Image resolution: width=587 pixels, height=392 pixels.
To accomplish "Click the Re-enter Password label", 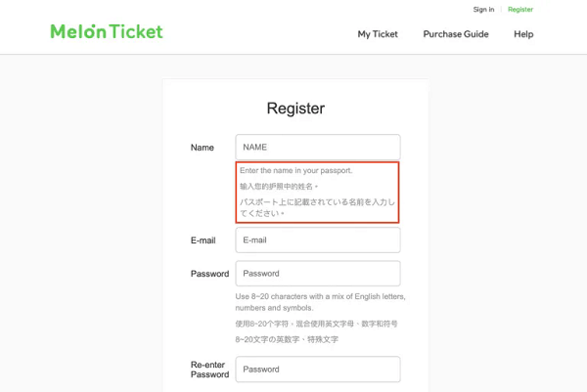I will pos(209,370).
